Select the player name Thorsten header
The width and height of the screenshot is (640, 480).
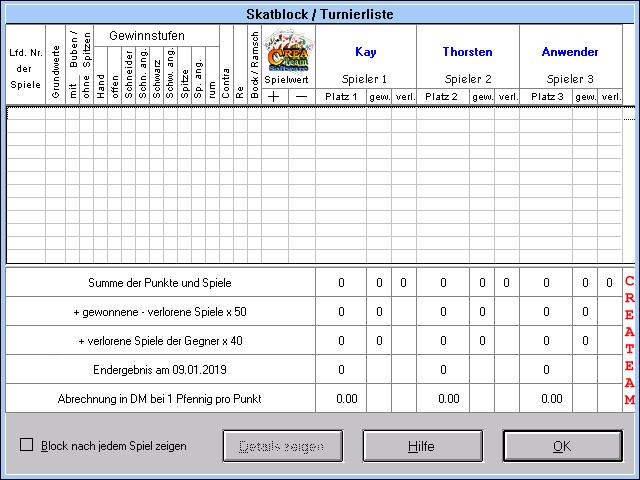pyautogui.click(x=467, y=52)
